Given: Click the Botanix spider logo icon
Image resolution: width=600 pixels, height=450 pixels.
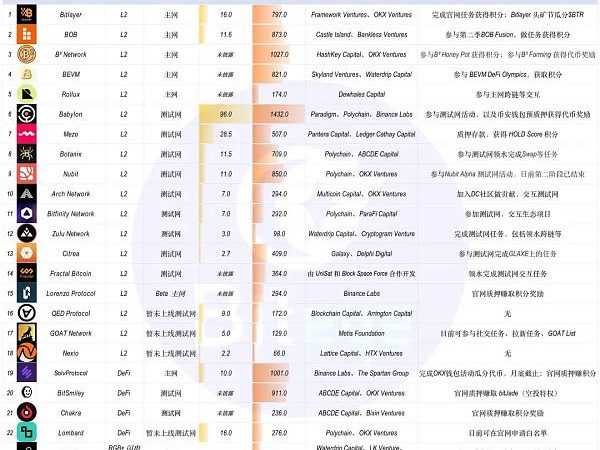Looking at the screenshot, I should [27, 154].
